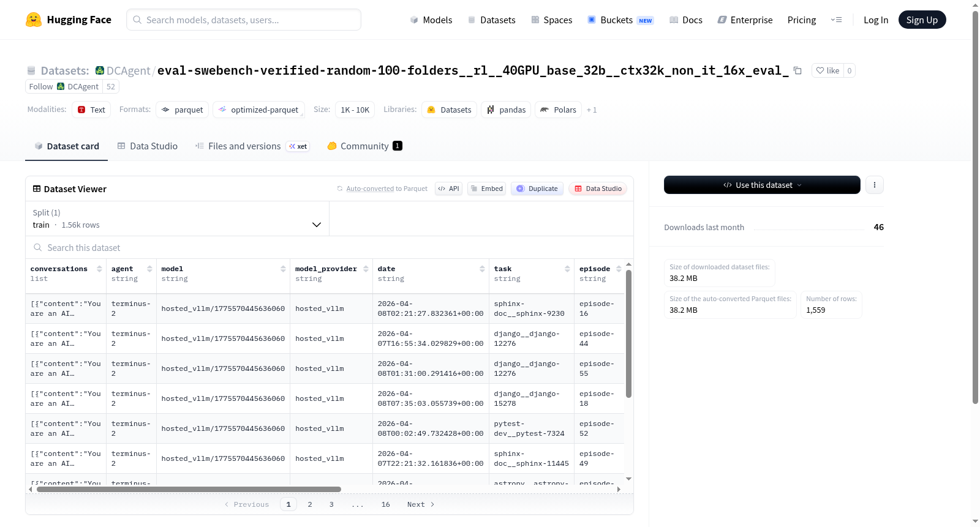Focus the Search this dataset field
980x527 pixels.
coord(330,247)
